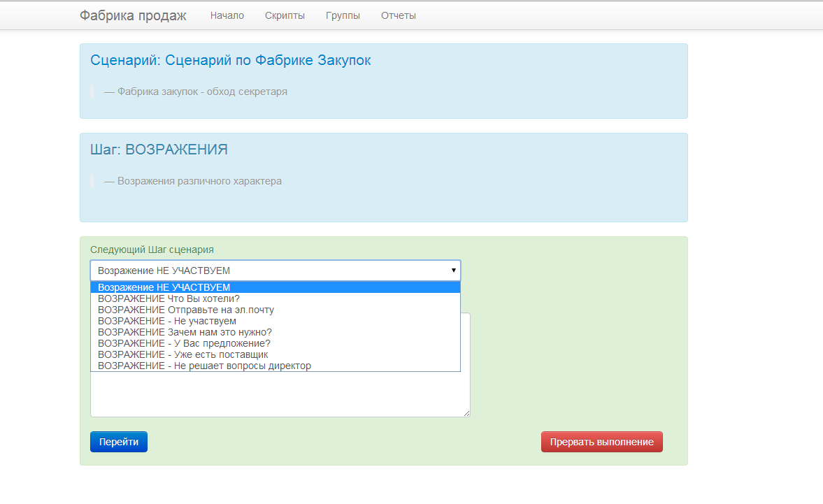
Task: Open the Отчеты page
Action: click(x=399, y=16)
